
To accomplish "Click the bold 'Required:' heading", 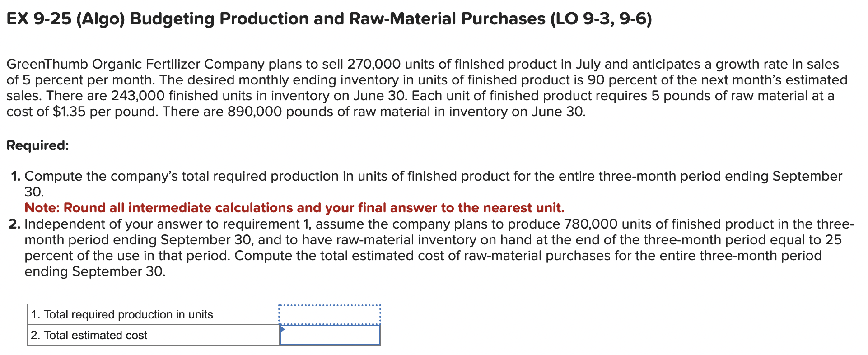I will pyautogui.click(x=37, y=145).
